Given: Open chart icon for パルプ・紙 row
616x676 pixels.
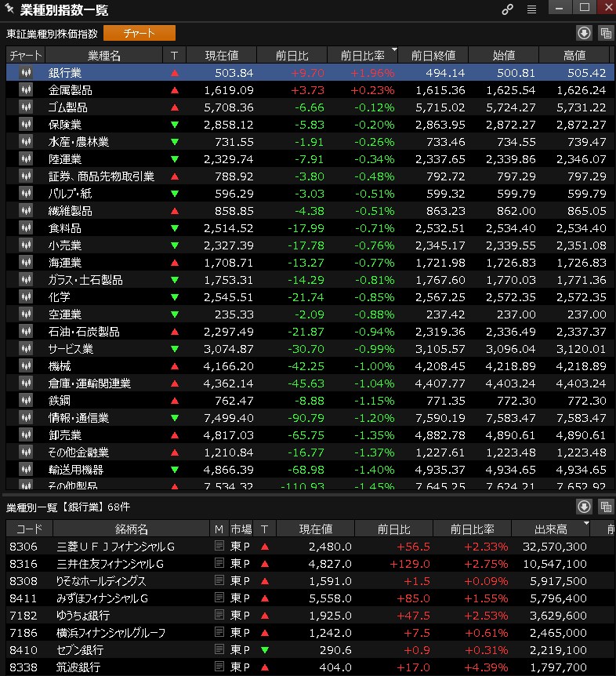Looking at the screenshot, I should tap(26, 193).
